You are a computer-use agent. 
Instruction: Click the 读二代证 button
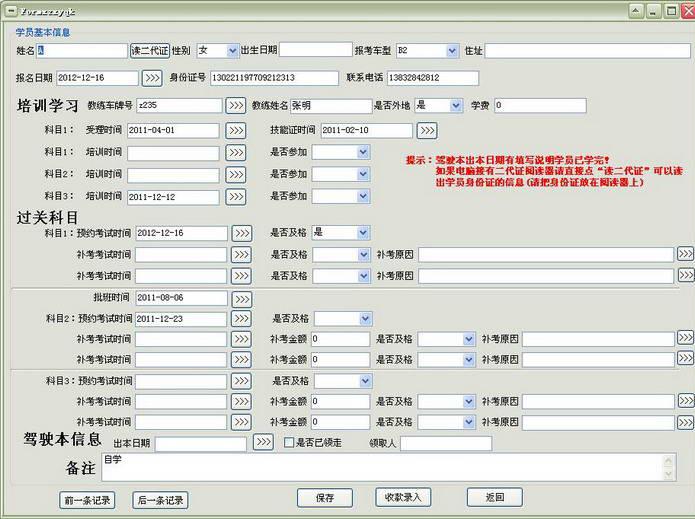pyautogui.click(x=150, y=51)
